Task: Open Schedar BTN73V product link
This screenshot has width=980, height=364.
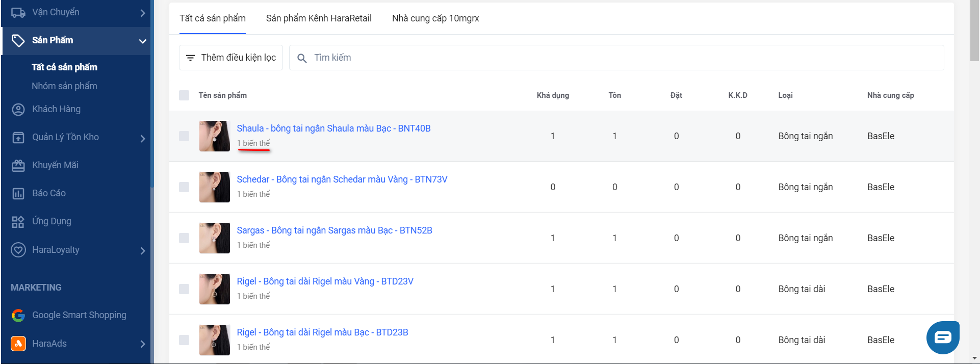Action: click(x=342, y=179)
